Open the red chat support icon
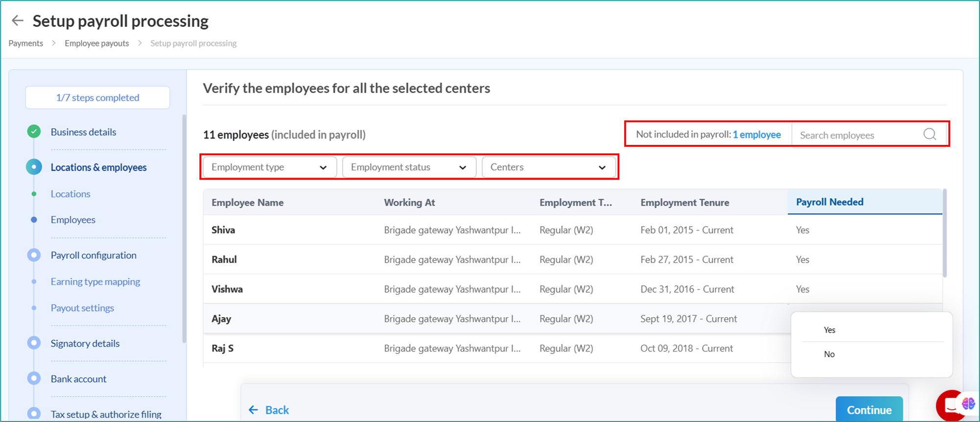The image size is (980, 422). coord(951,405)
